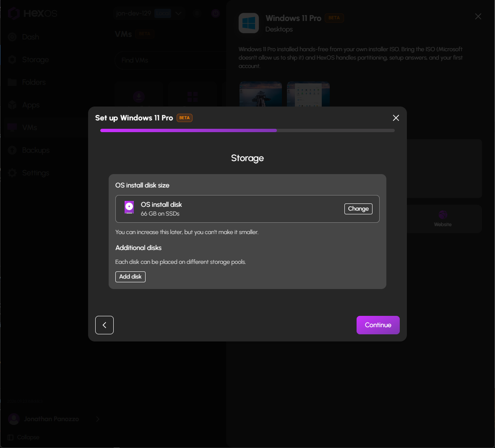The image size is (495, 448).
Task: Open the second Windows 11 Pro screenshot thumbnail
Action: click(x=308, y=94)
